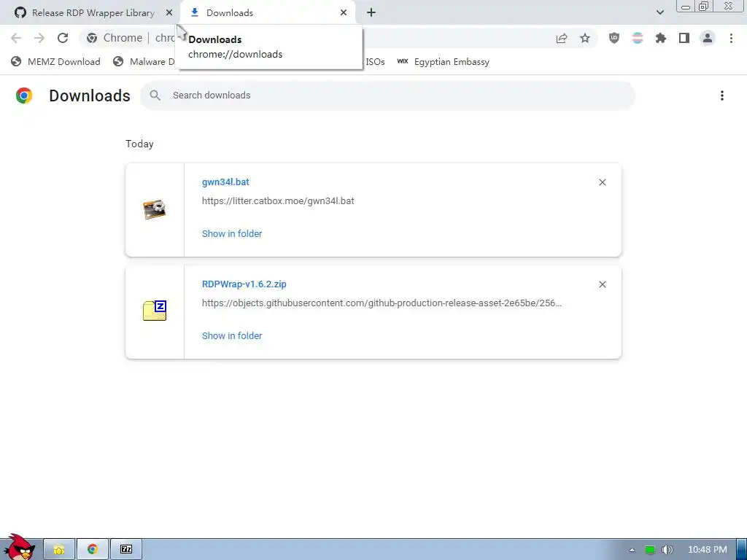The height and width of the screenshot is (560, 747).
Task: Open MEMZ Download bookmark
Action: (55, 62)
